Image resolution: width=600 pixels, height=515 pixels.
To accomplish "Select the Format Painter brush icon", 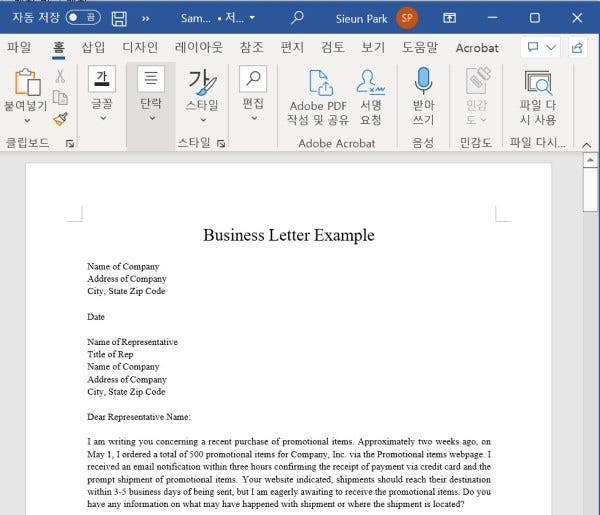I will point(60,119).
